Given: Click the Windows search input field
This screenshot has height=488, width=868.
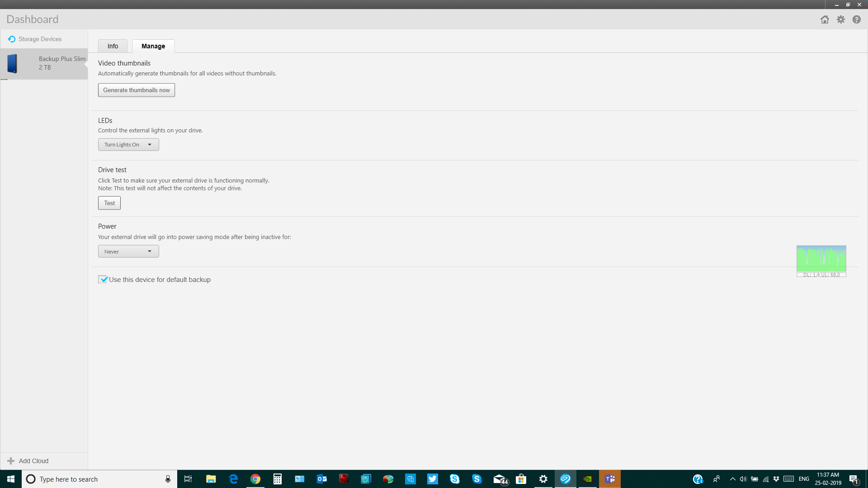Looking at the screenshot, I should point(99,479).
